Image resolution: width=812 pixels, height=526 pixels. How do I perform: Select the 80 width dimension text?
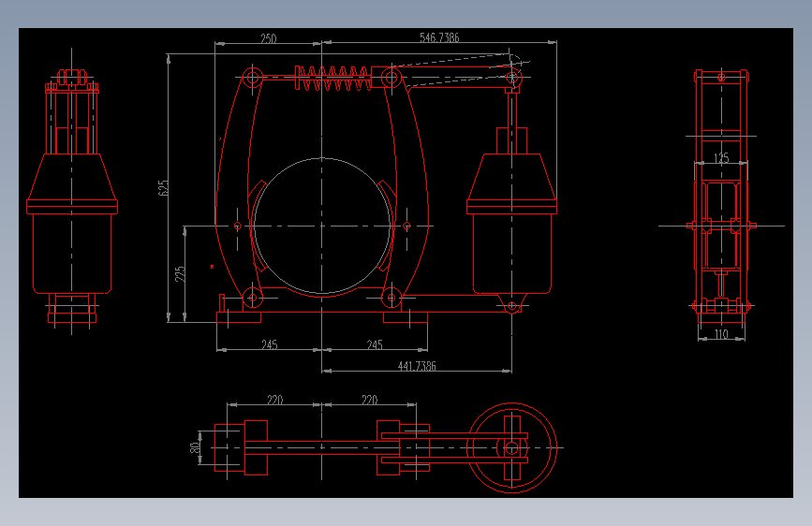click(x=195, y=447)
